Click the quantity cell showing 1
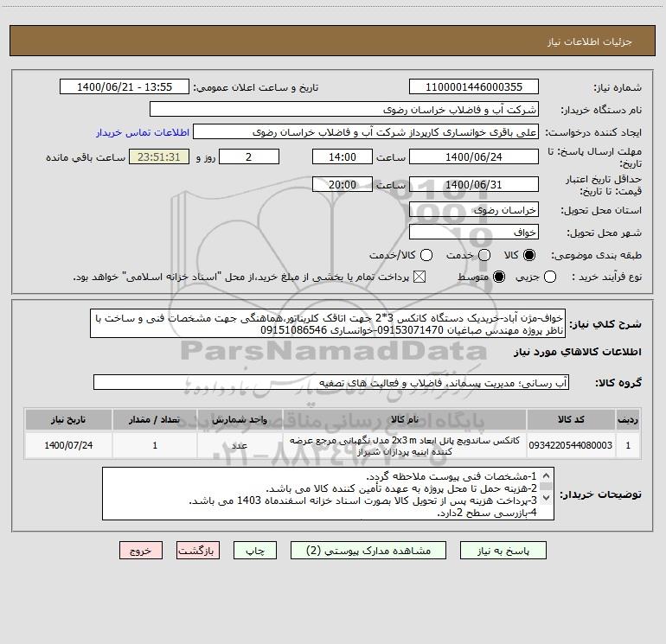The width and height of the screenshot is (666, 644). 155,445
